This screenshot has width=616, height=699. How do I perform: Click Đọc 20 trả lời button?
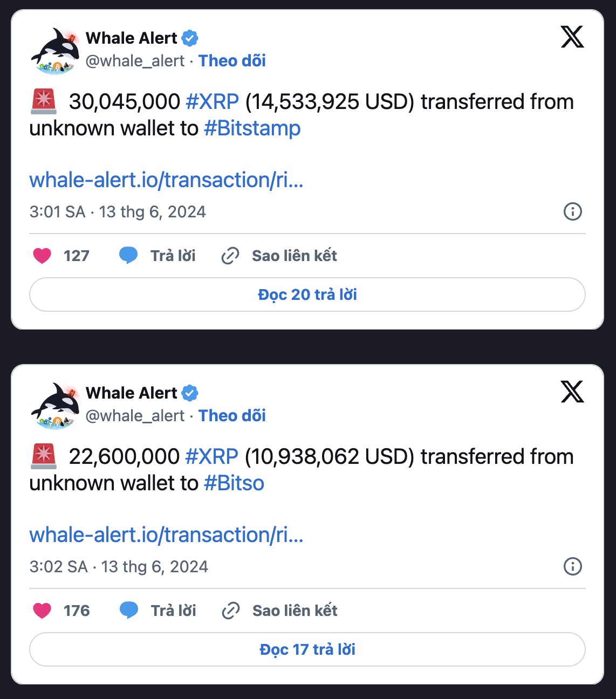click(x=307, y=294)
